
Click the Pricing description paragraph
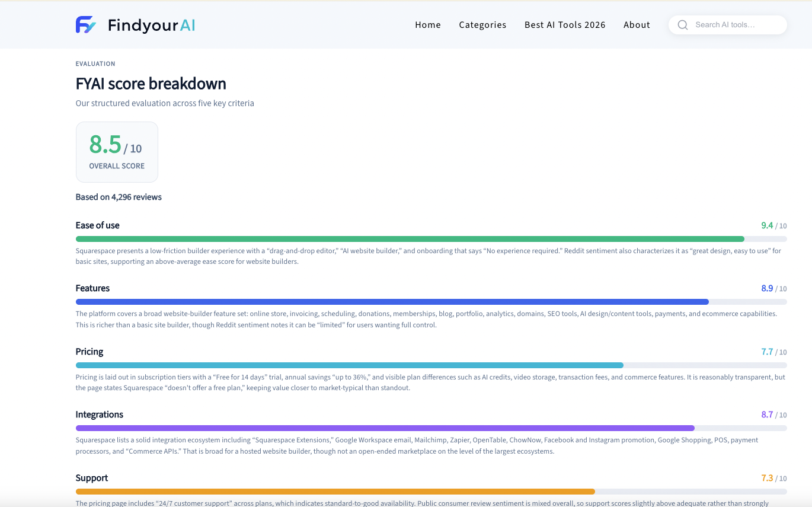(430, 382)
